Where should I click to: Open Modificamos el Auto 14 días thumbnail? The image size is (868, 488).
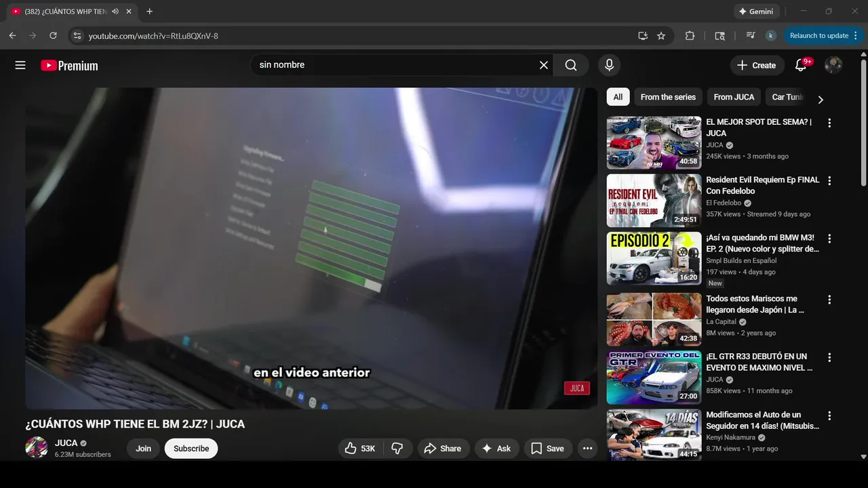[x=654, y=435]
